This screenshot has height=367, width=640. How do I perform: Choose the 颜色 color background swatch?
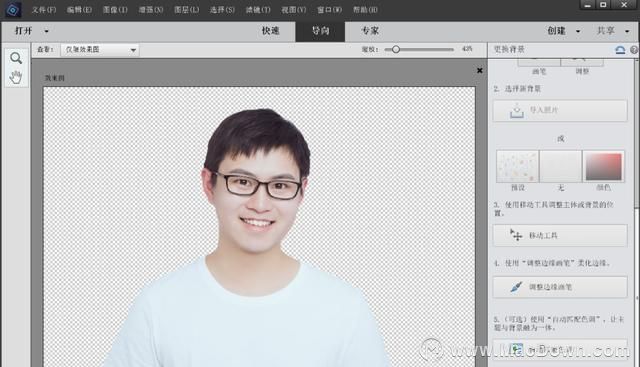click(604, 166)
